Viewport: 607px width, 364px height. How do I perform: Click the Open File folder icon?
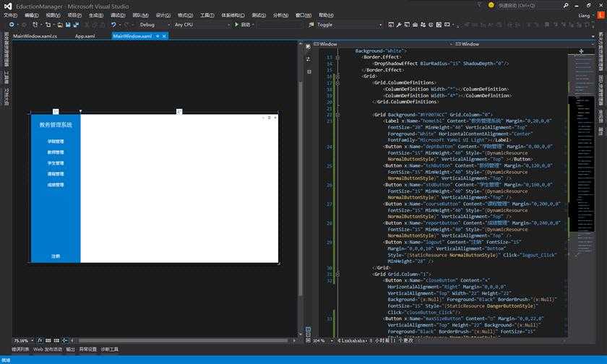tap(60, 25)
